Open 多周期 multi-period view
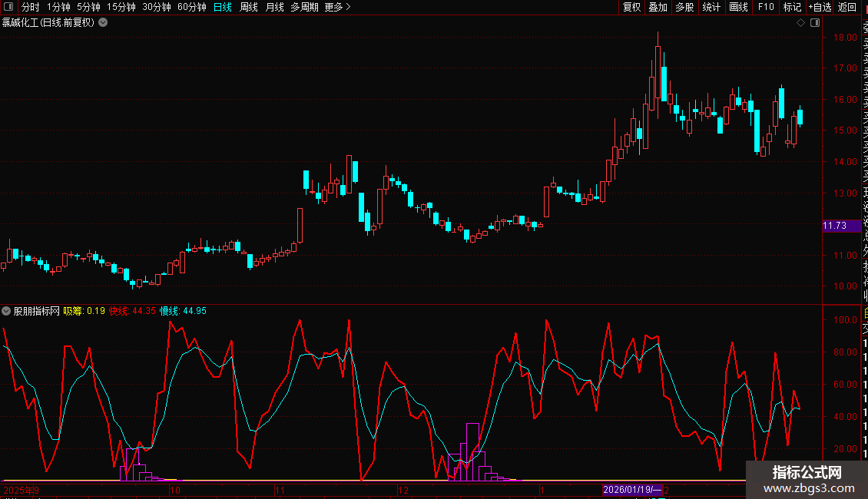Screen dimensions: 868x499 (x=304, y=7)
